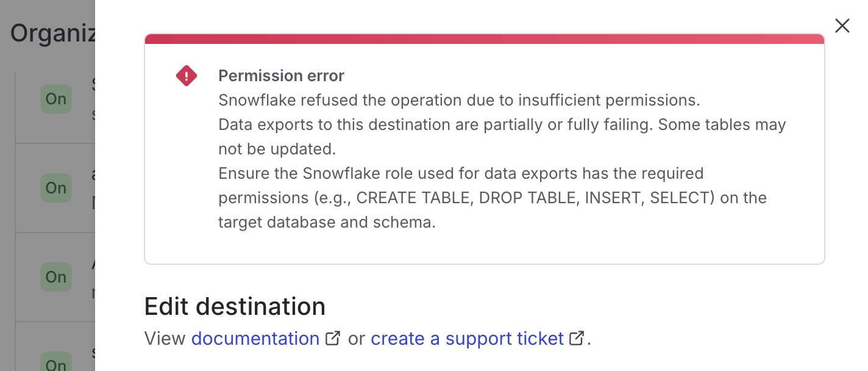Click create a support ticket

point(468,338)
